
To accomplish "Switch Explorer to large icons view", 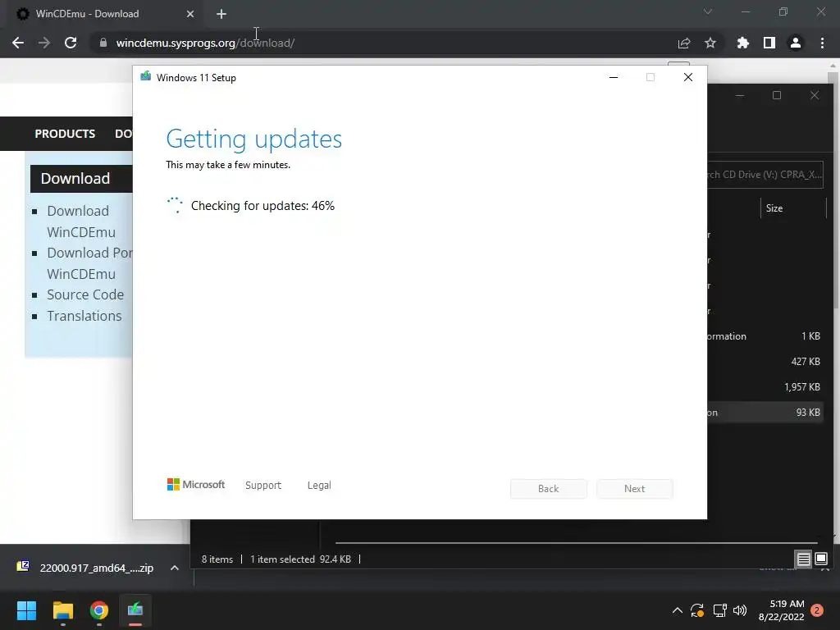I will point(821,559).
